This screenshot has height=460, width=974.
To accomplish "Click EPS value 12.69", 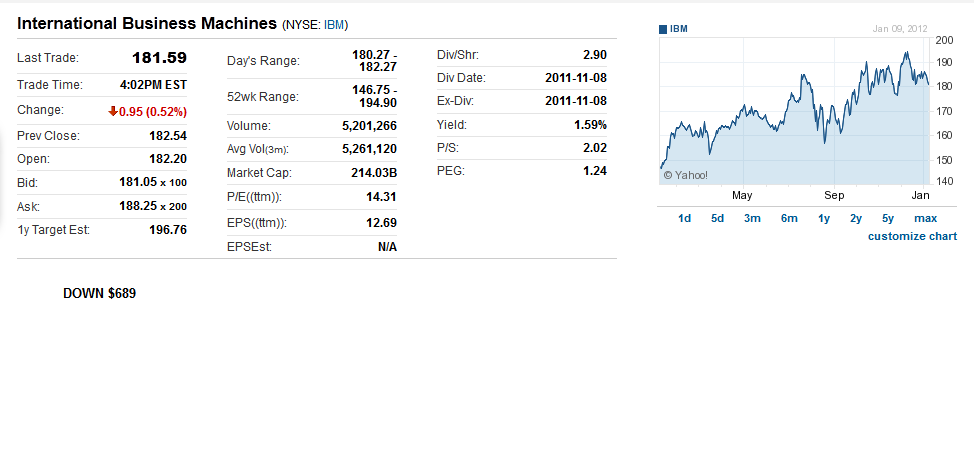I will tap(381, 222).
